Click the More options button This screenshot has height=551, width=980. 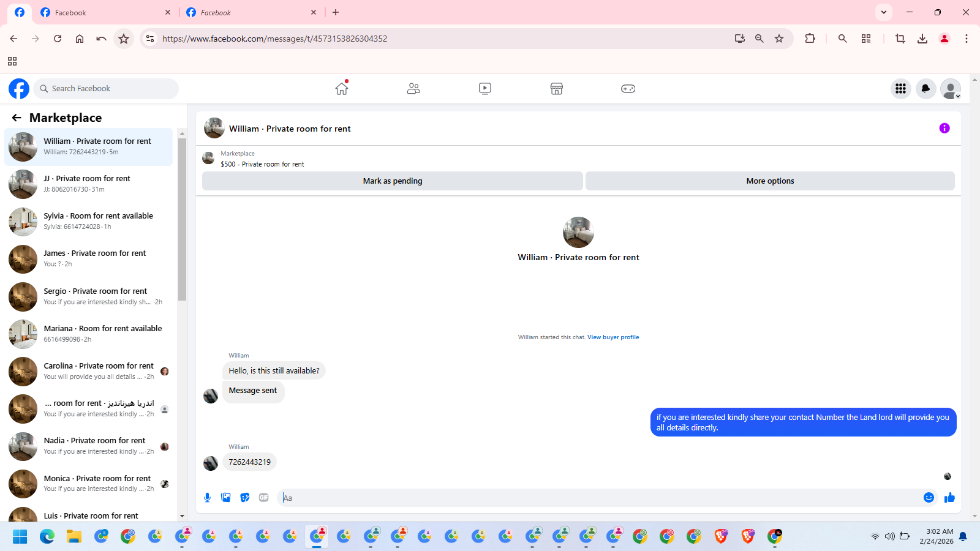[x=770, y=181]
